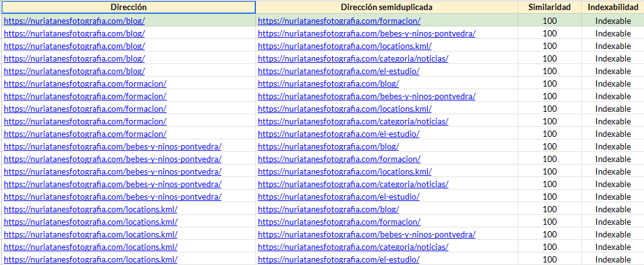
Task: Select the Indexable cell in the highlighted row
Action: tap(613, 21)
